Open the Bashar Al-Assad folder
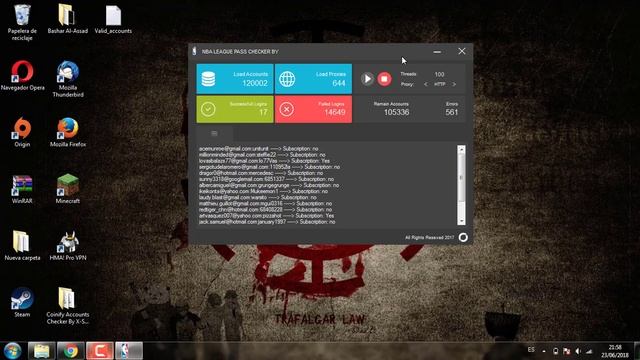640x360 pixels. point(67,19)
